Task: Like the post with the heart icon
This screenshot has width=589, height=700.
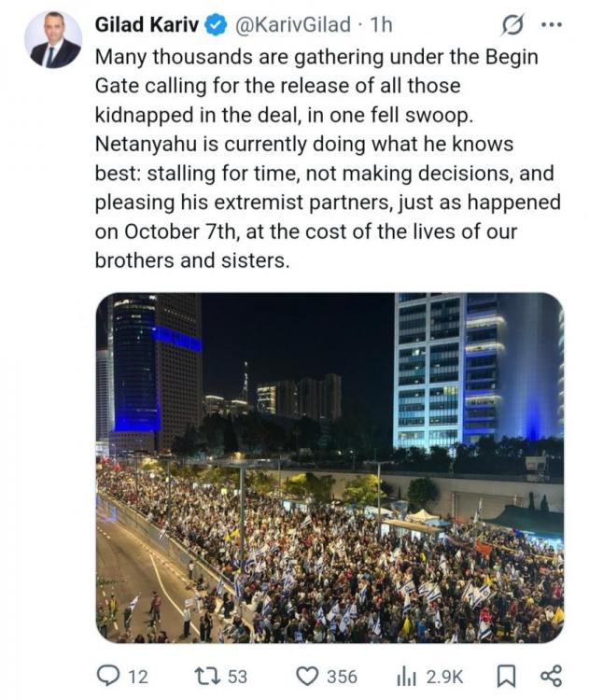Action: pos(307,677)
